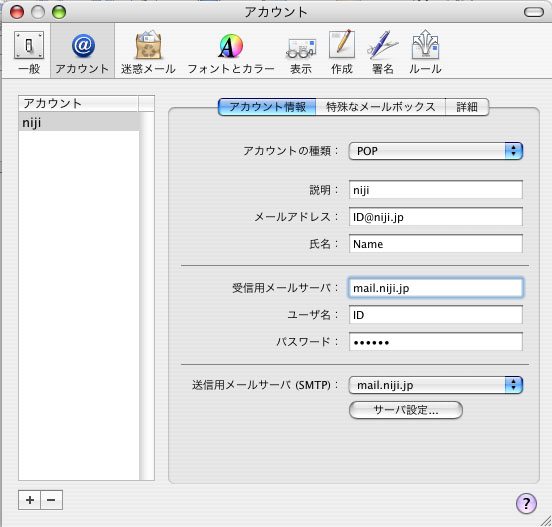The image size is (552, 527).
Task: Open the 迷惑メール junk mail preferences
Action: tap(148, 52)
